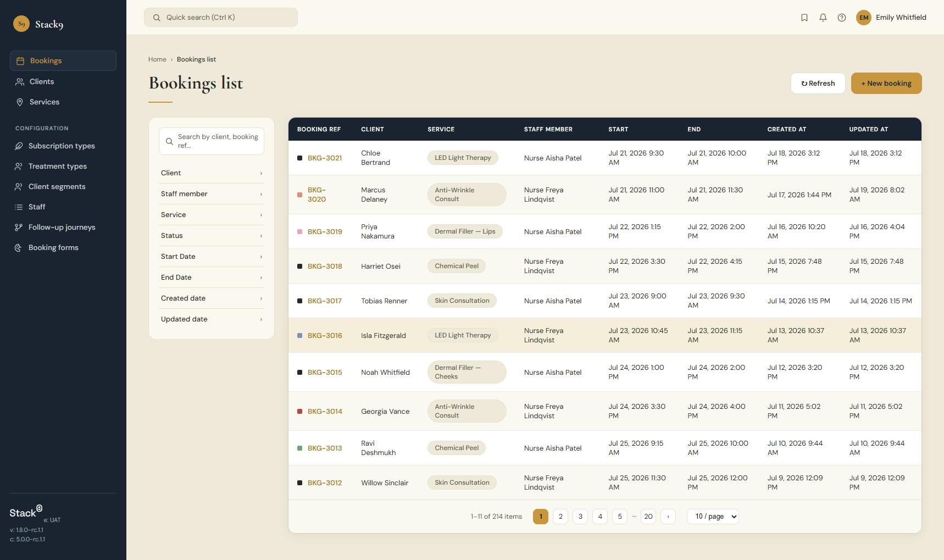Expand the Status filter
This screenshot has width=944, height=560.
(212, 236)
